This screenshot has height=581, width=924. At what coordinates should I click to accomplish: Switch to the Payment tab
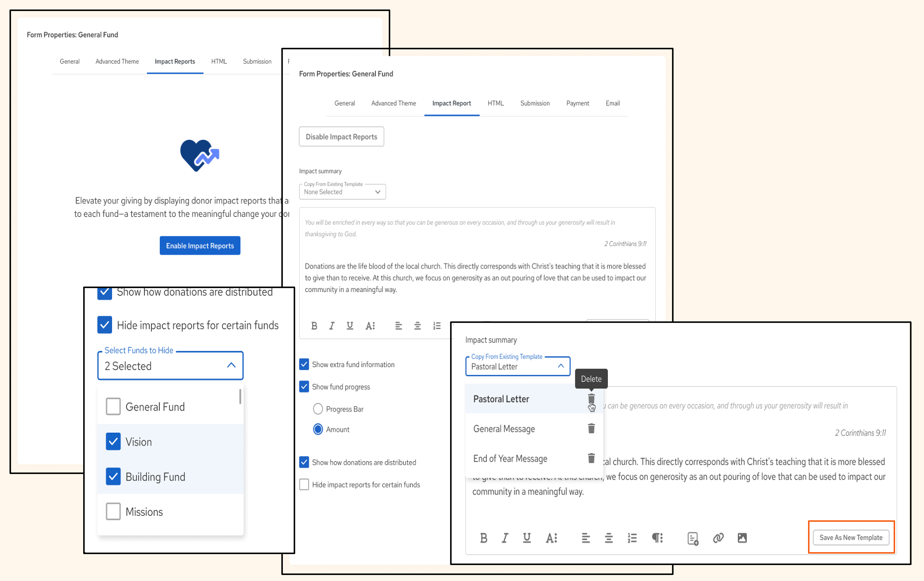click(x=577, y=103)
